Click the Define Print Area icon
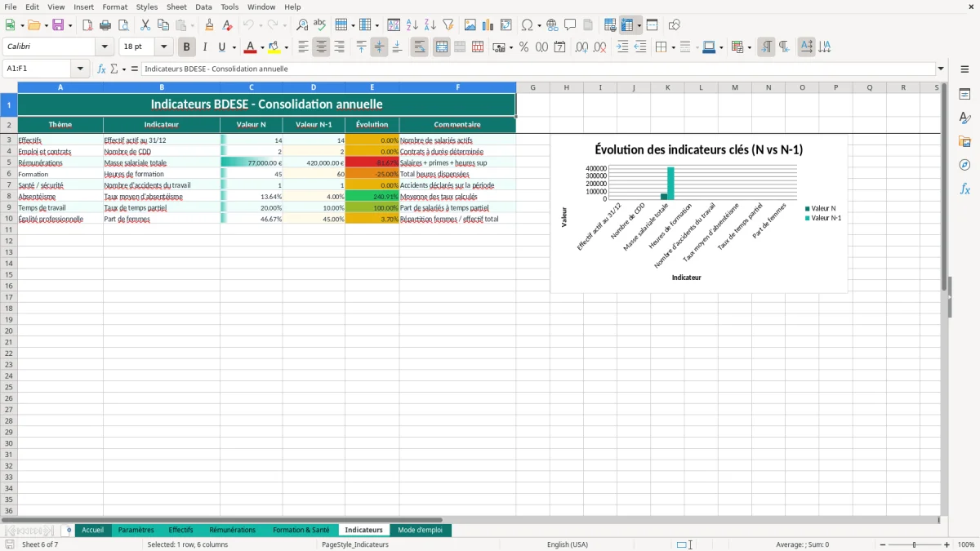This screenshot has width=980, height=551. click(x=610, y=25)
